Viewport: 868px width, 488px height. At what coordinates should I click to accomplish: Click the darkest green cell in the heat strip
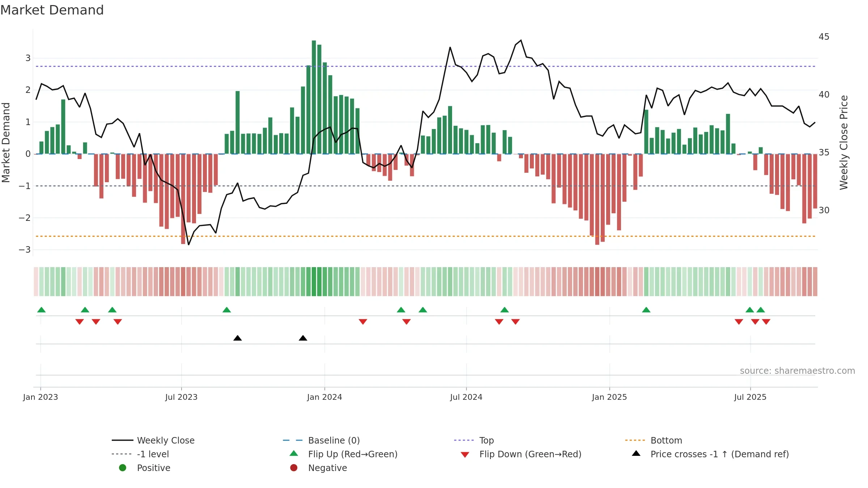314,282
